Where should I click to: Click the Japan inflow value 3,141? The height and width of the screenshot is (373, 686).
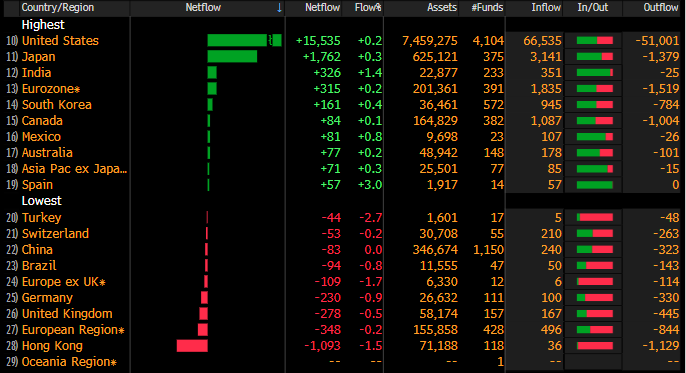546,57
